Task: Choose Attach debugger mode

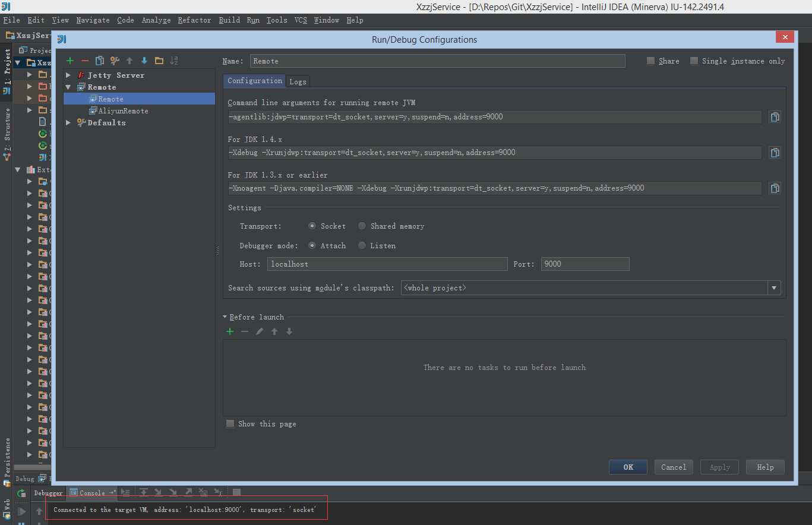Action: coord(312,246)
